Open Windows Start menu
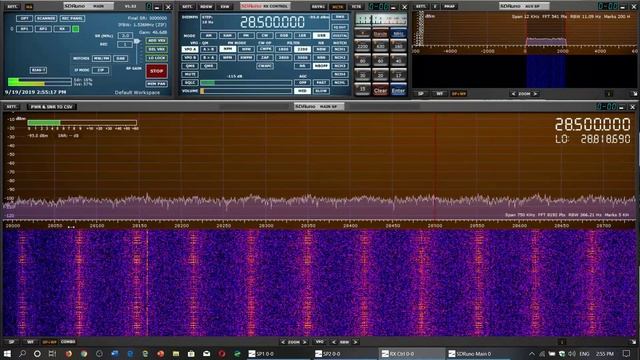Image resolution: width=640 pixels, height=360 pixels. (x=7, y=353)
